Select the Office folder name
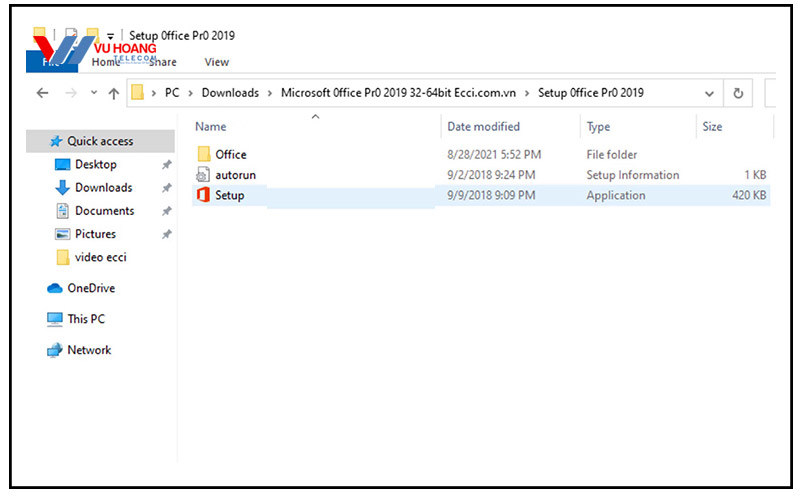This screenshot has width=800, height=500. click(x=231, y=155)
